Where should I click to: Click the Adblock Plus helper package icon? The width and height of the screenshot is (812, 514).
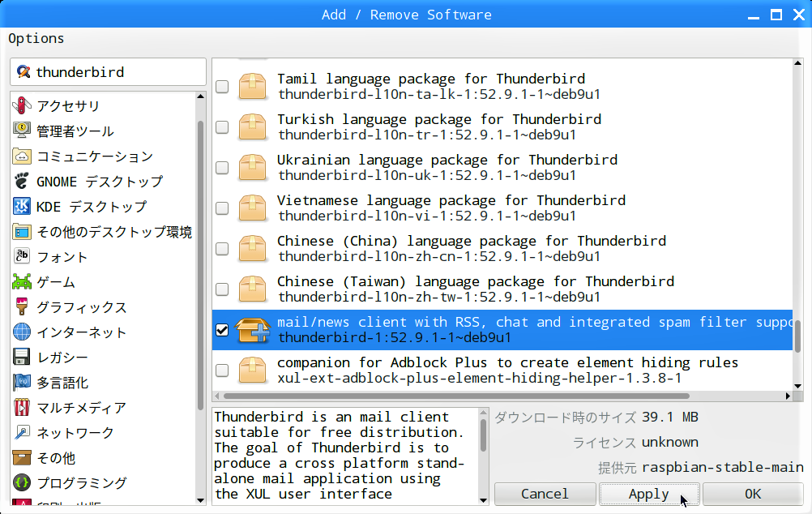[252, 371]
